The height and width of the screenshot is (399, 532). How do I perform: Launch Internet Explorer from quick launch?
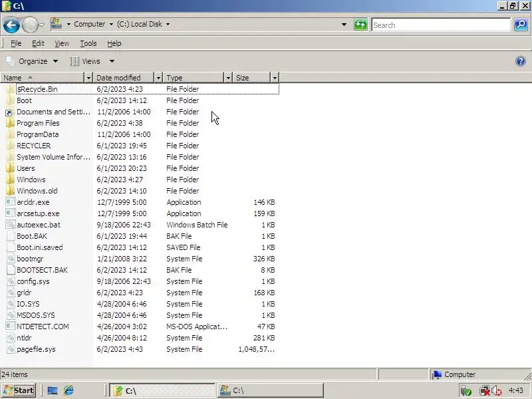pyautogui.click(x=68, y=390)
